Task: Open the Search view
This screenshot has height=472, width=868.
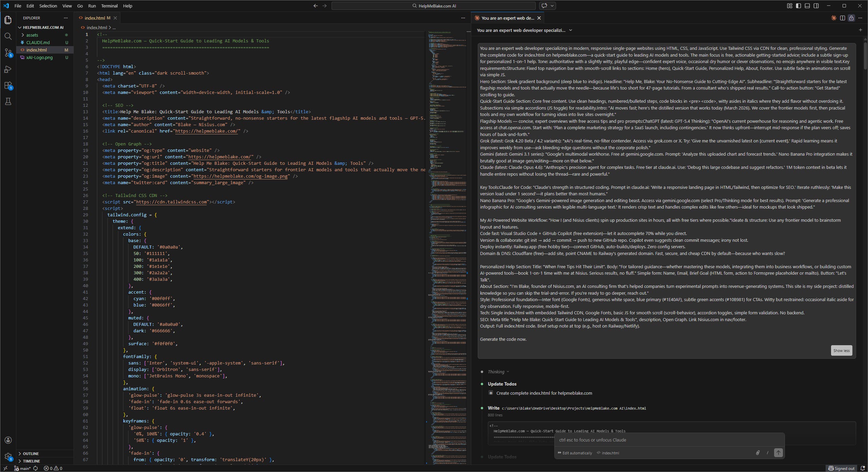Action: (8, 36)
